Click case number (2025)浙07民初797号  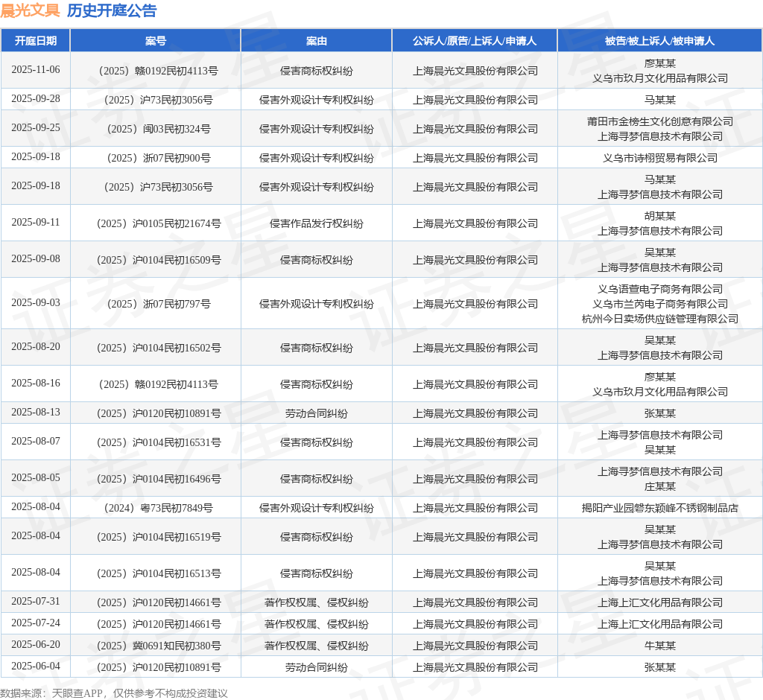159,304
